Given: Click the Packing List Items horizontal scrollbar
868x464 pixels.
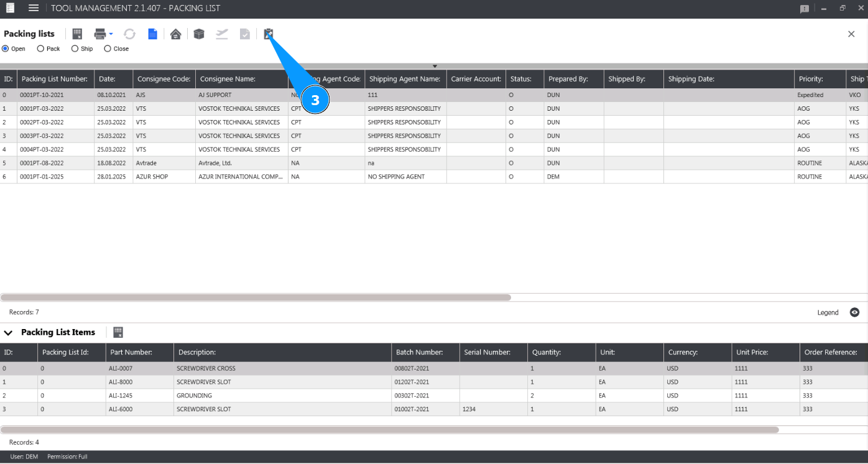Looking at the screenshot, I should point(390,429).
